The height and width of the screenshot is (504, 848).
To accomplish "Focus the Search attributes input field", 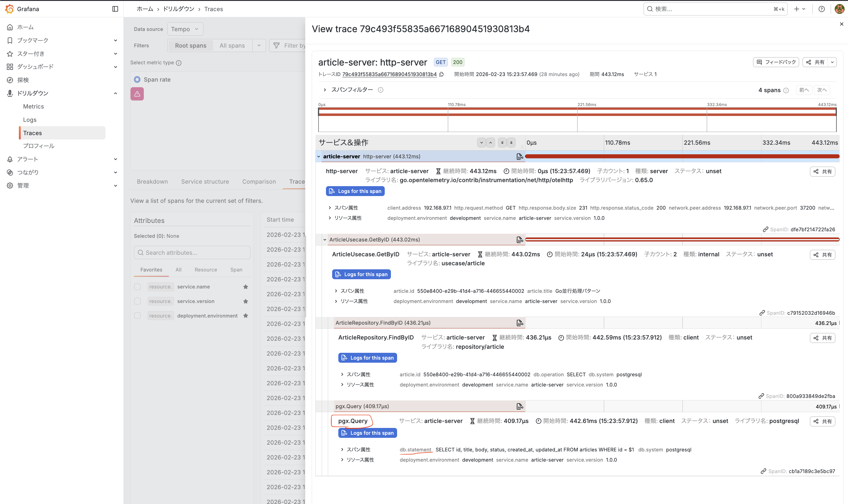I will 192,253.
